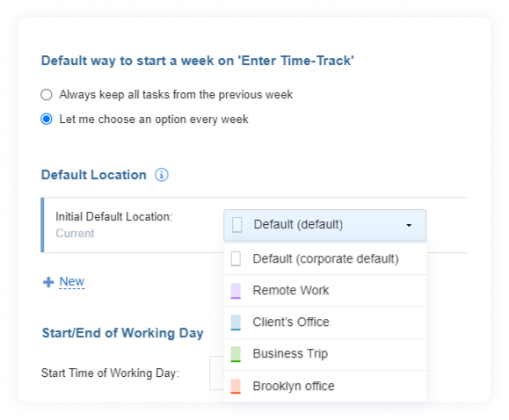Click the purple Remote Work color swatch
The height and width of the screenshot is (420, 509).
(236, 291)
